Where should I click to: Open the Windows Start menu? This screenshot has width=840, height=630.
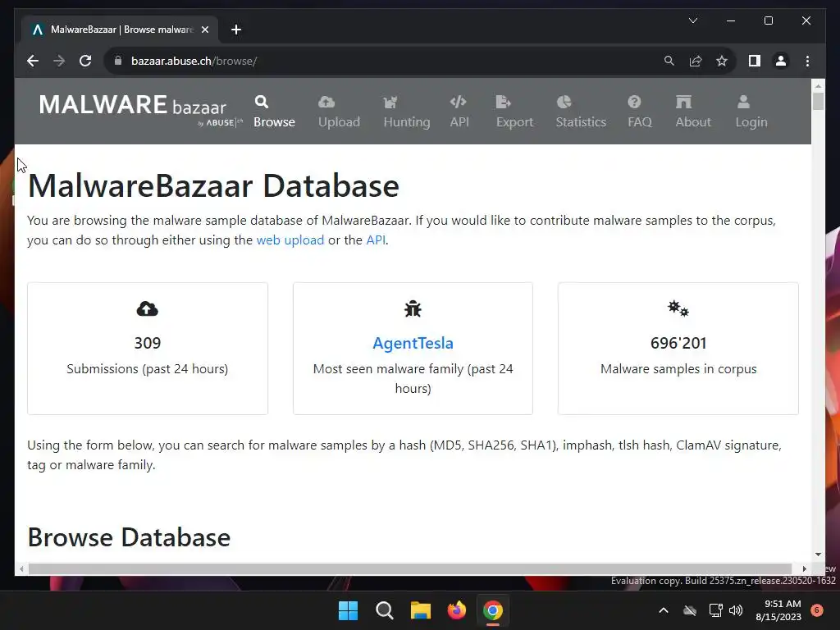point(348,610)
